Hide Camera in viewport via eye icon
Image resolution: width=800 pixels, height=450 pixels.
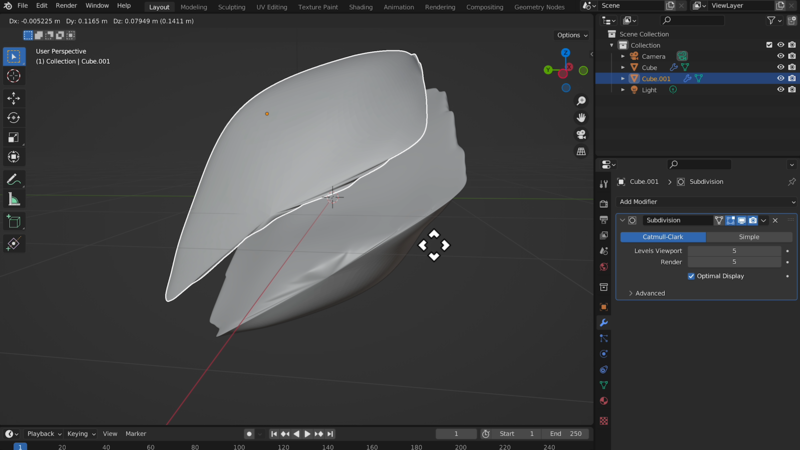[781, 56]
